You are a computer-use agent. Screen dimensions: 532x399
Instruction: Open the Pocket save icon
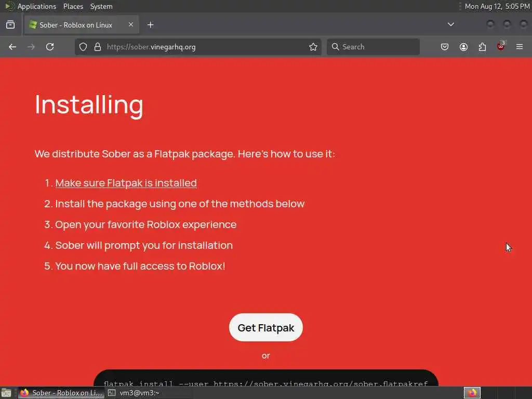445,47
